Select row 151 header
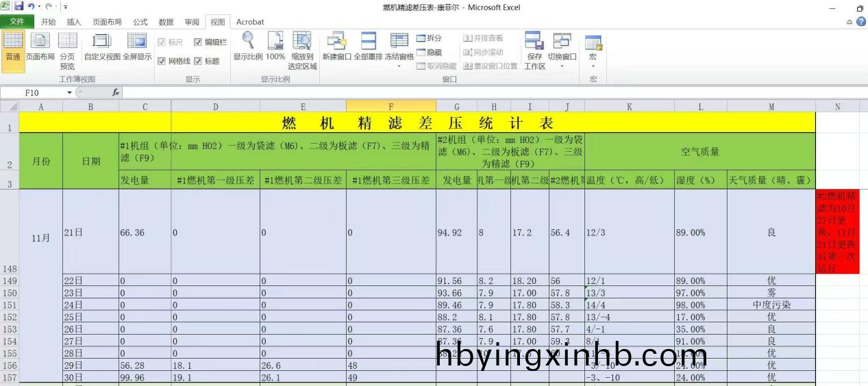This screenshot has height=386, width=868. pos(10,305)
